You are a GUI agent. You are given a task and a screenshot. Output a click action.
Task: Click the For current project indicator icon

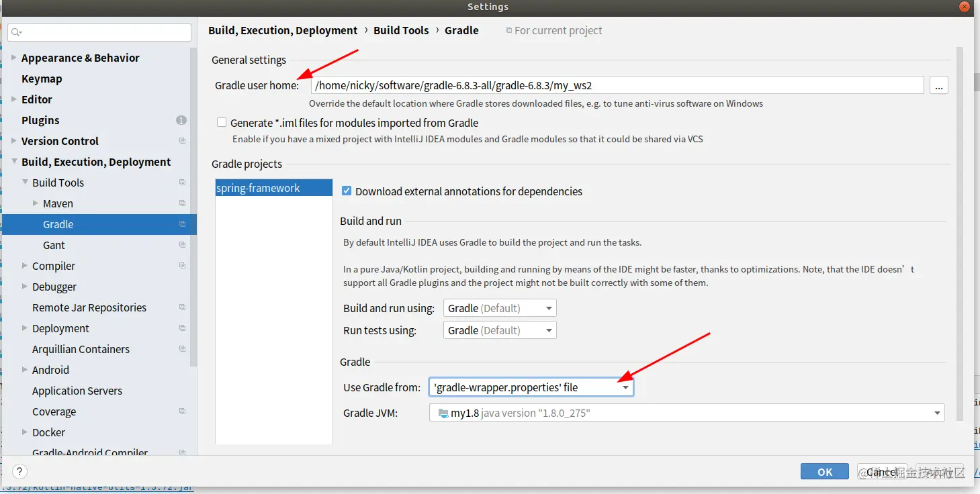[x=508, y=30]
